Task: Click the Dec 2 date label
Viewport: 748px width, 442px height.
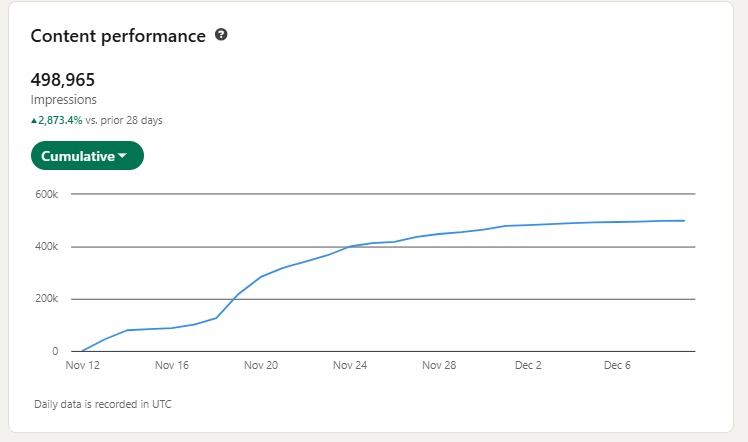Action: [x=528, y=366]
